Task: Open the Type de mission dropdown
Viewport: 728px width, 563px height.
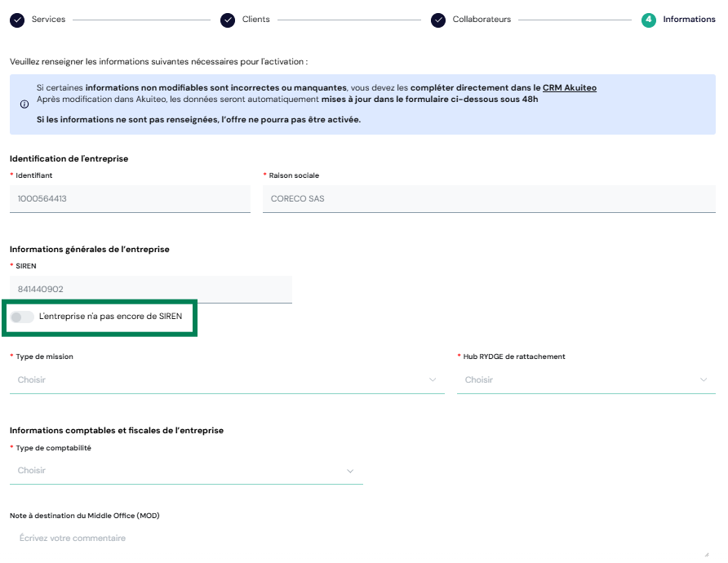Action: (227, 380)
